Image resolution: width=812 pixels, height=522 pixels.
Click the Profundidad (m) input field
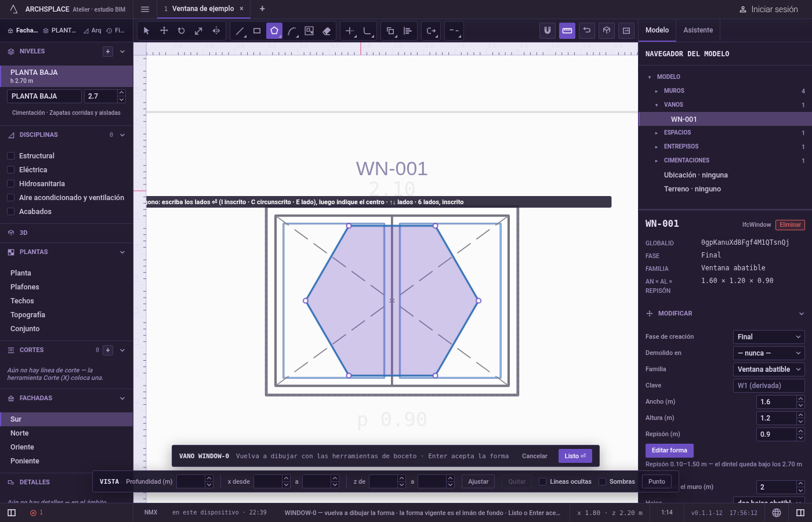tap(191, 481)
